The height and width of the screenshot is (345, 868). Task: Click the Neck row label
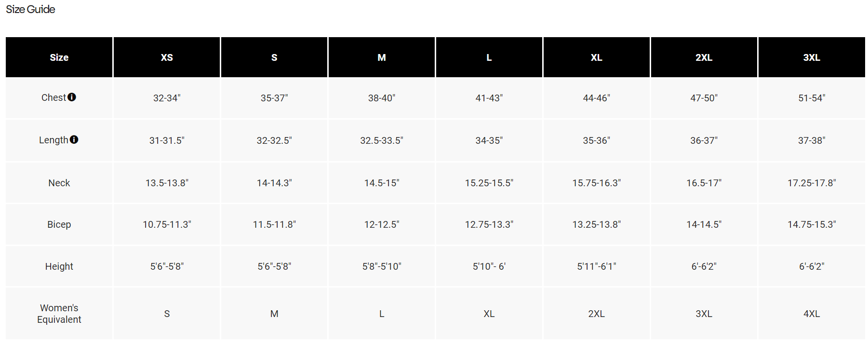[59, 183]
